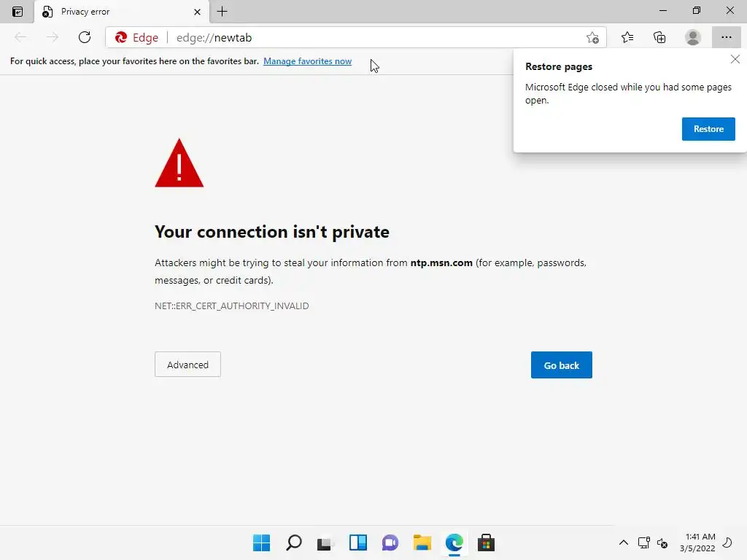747x560 pixels.
Task: Click the ntp.msn.com domain text
Action: click(441, 262)
